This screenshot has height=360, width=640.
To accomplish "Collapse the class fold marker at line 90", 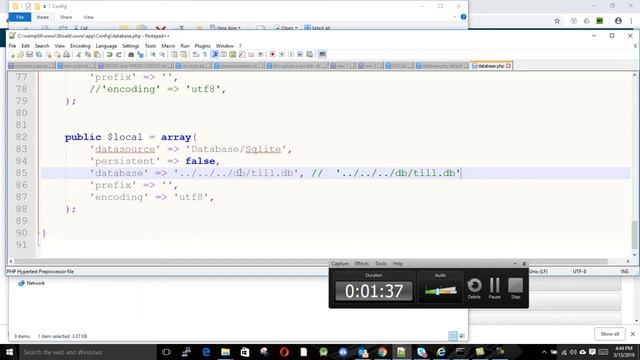I will click(40, 233).
